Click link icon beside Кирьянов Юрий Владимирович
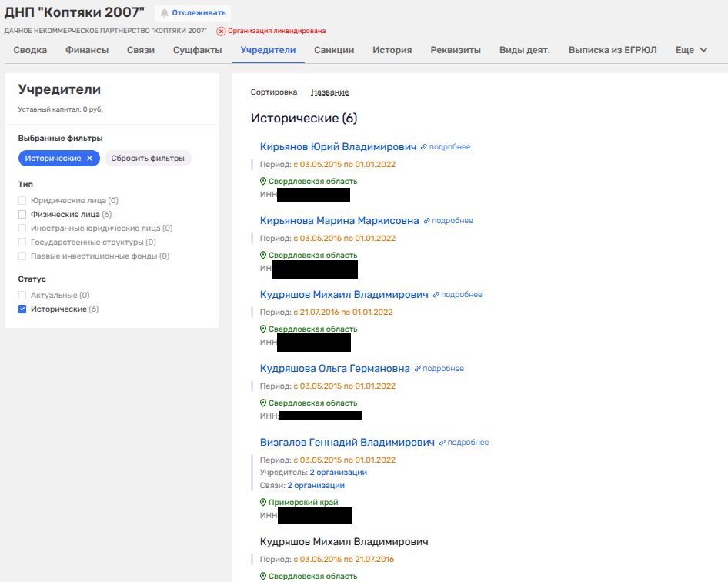The width and height of the screenshot is (728, 582). coord(424,147)
